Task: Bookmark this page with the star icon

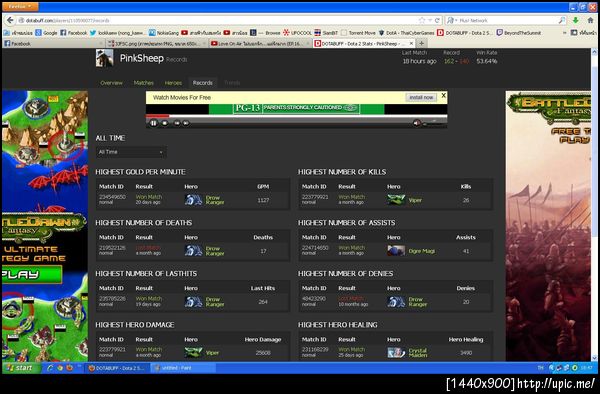Action: coord(422,20)
